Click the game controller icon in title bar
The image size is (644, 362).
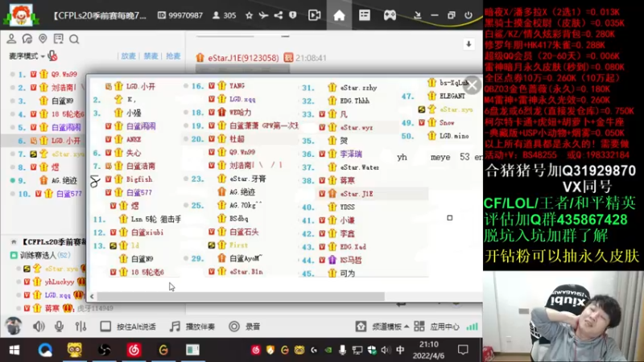390,15
